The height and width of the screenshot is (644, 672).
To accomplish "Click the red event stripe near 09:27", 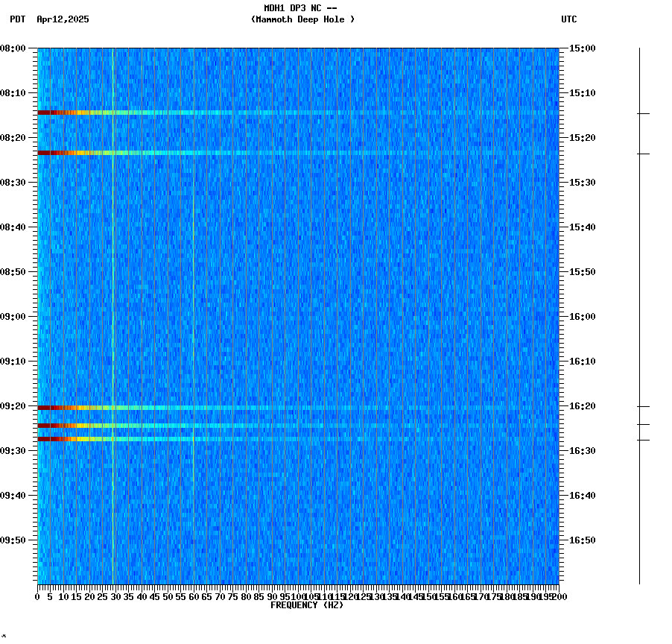I will 60,439.
